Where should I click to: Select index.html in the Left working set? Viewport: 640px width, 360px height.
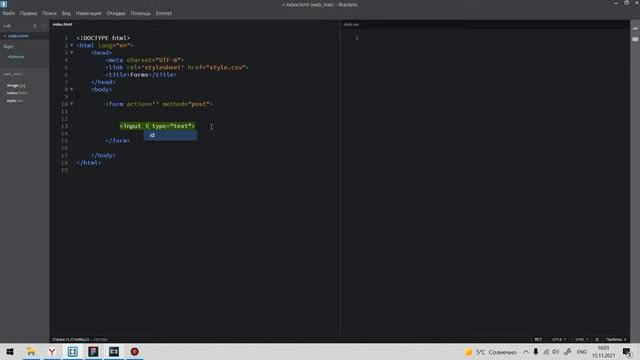coord(18,36)
